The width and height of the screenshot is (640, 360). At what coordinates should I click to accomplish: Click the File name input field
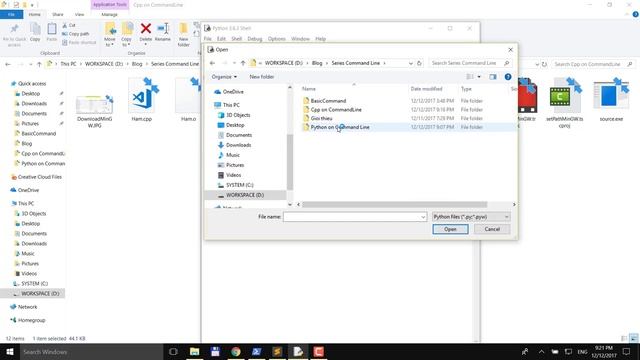351,217
